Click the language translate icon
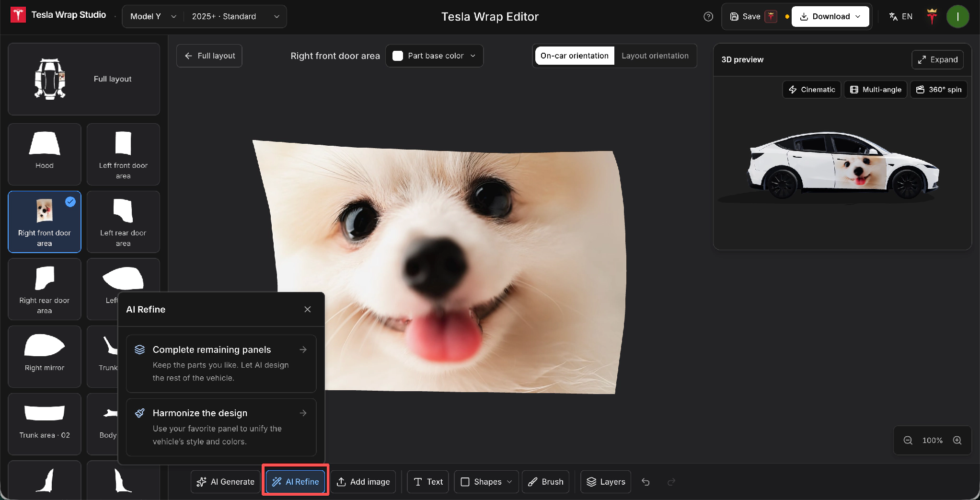The width and height of the screenshot is (980, 500). tap(893, 16)
